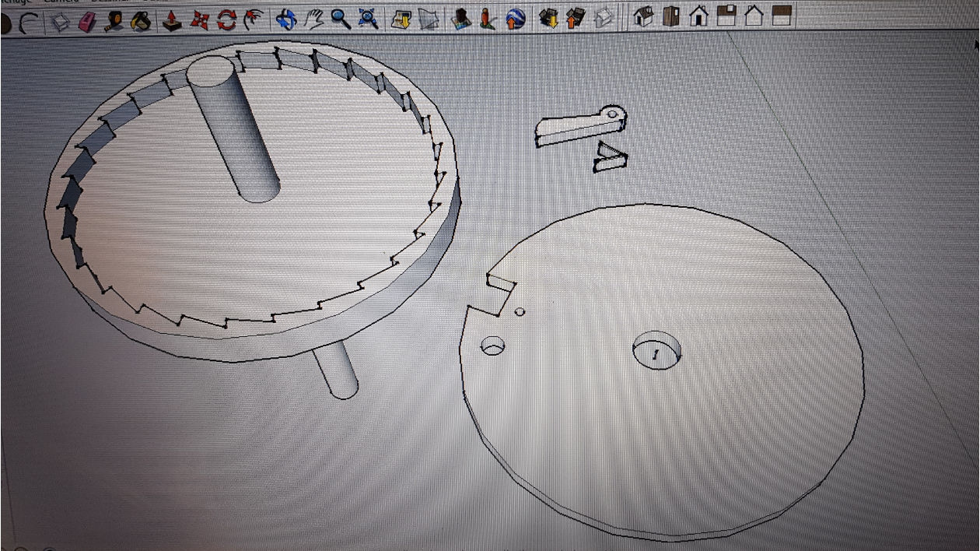Image resolution: width=980 pixels, height=551 pixels.
Task: Select the small V-shaped spring part
Action: (611, 157)
